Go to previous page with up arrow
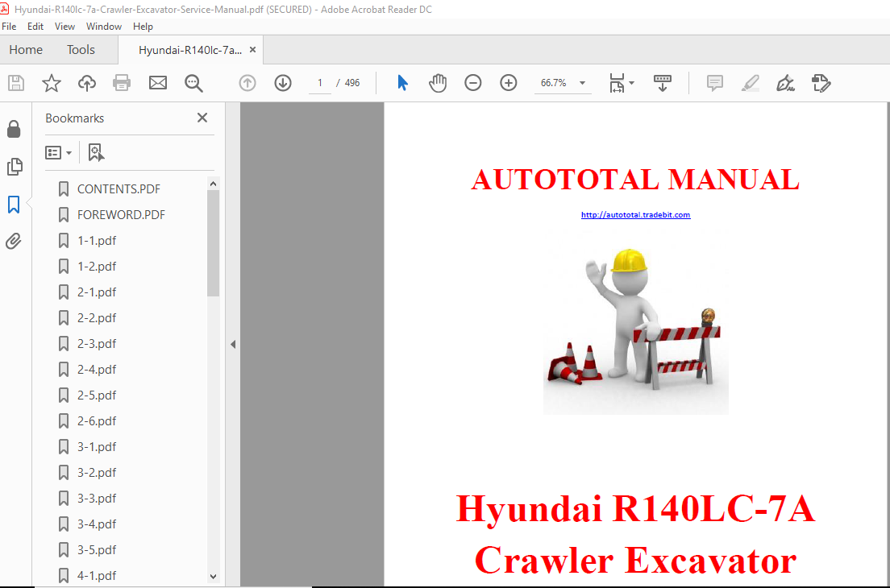The width and height of the screenshot is (890, 588). 247,83
